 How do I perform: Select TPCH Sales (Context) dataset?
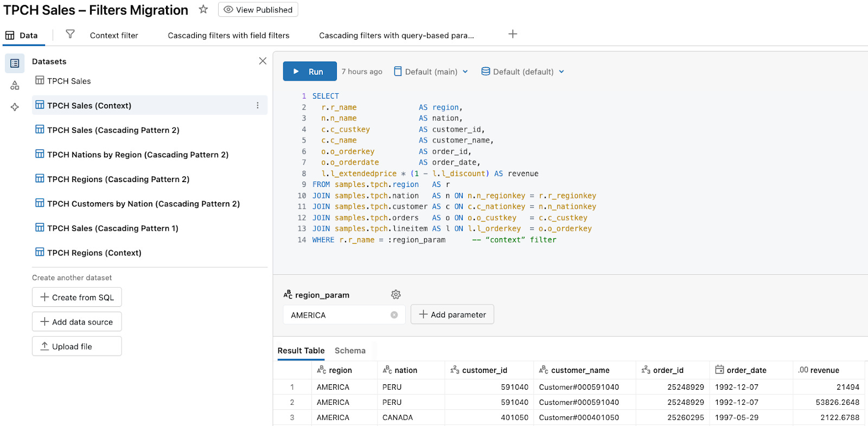pos(149,105)
